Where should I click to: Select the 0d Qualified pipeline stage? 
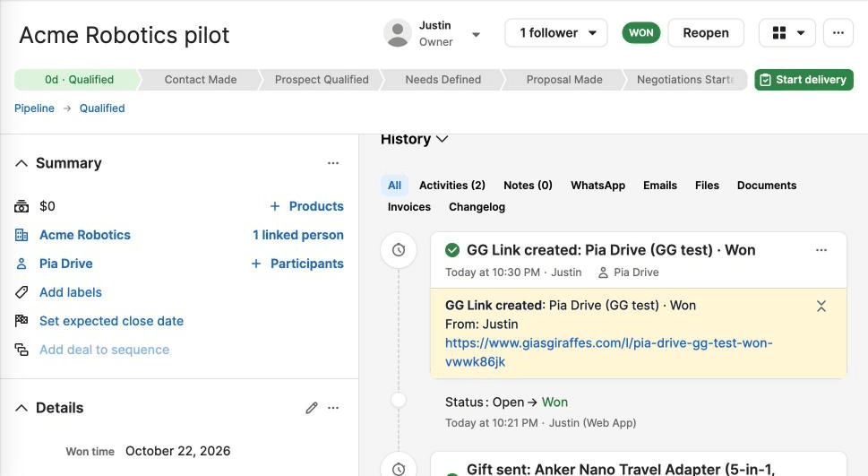click(77, 80)
